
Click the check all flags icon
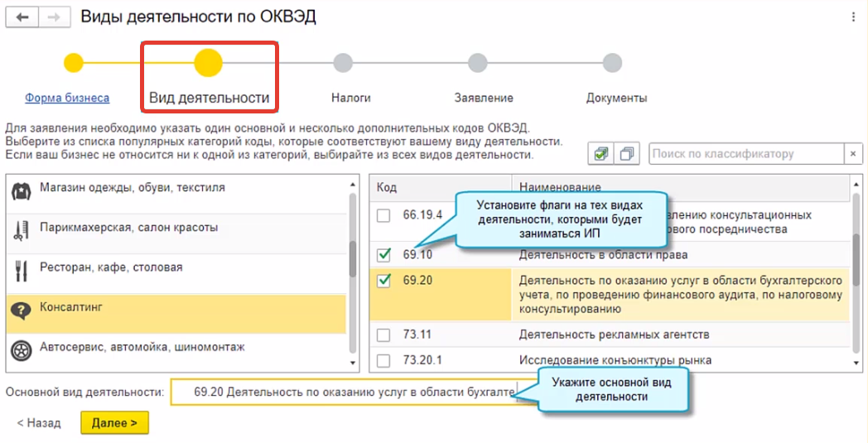[600, 153]
